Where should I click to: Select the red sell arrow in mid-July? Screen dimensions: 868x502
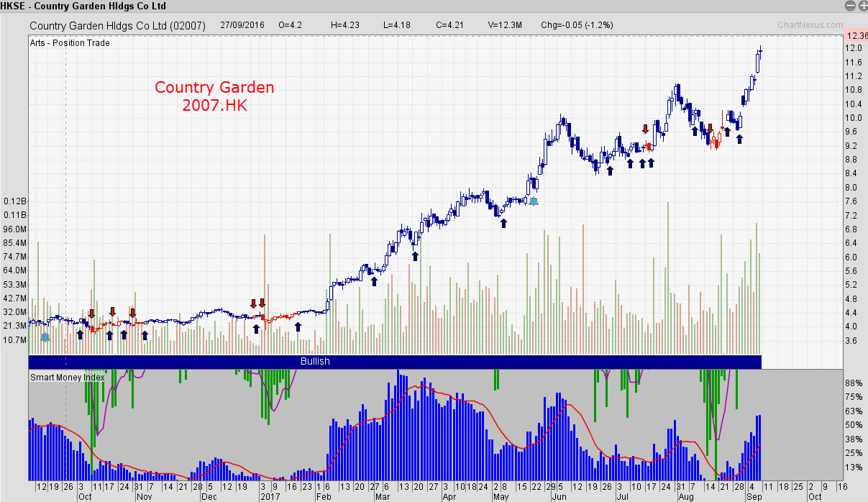click(645, 129)
